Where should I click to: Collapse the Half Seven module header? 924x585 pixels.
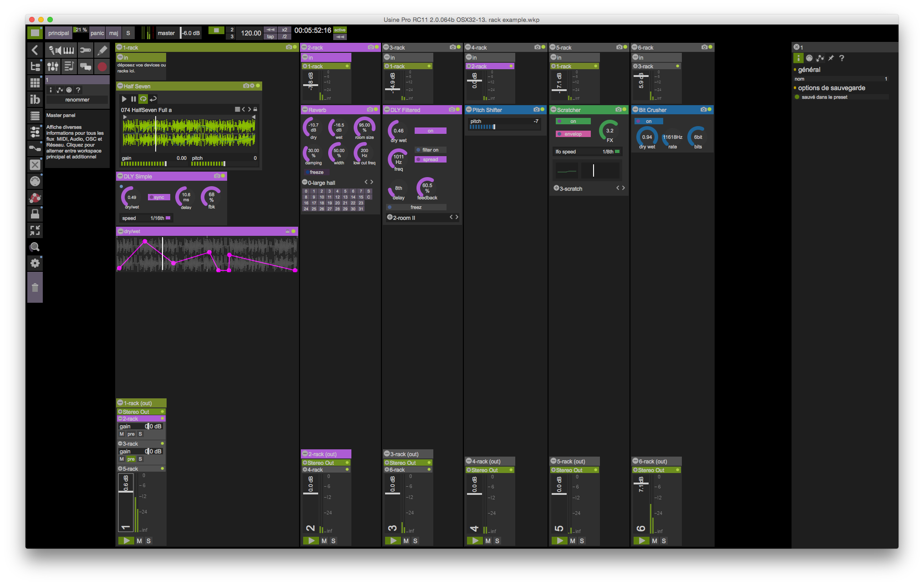pyautogui.click(x=119, y=86)
